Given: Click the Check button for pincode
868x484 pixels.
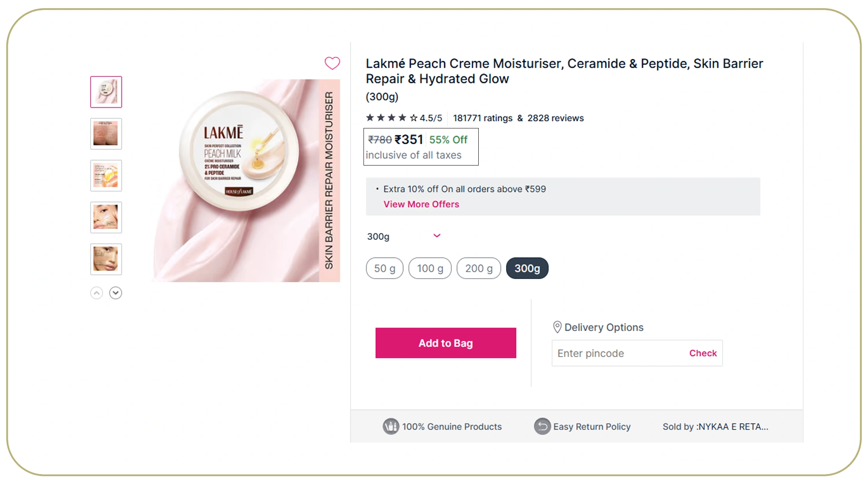Looking at the screenshot, I should (702, 353).
